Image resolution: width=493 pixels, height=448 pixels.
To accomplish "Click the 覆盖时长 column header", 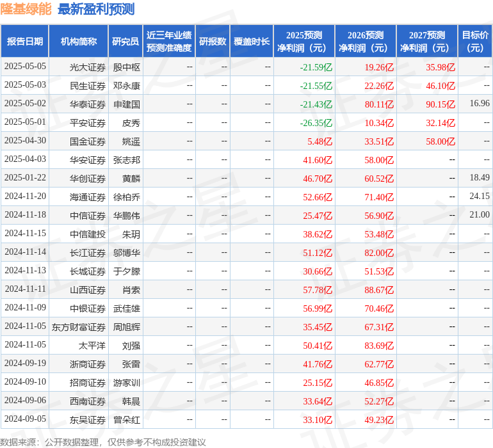I will tap(252, 41).
